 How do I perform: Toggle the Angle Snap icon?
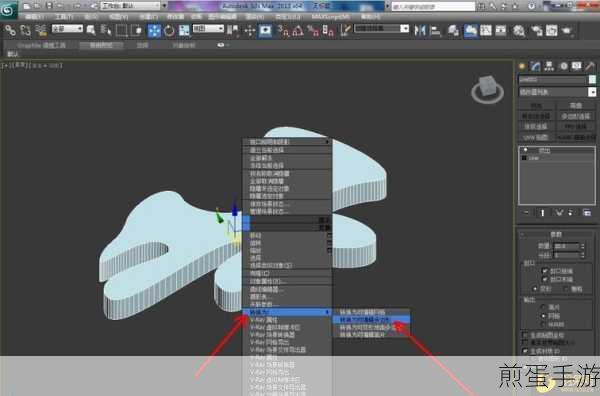point(298,31)
